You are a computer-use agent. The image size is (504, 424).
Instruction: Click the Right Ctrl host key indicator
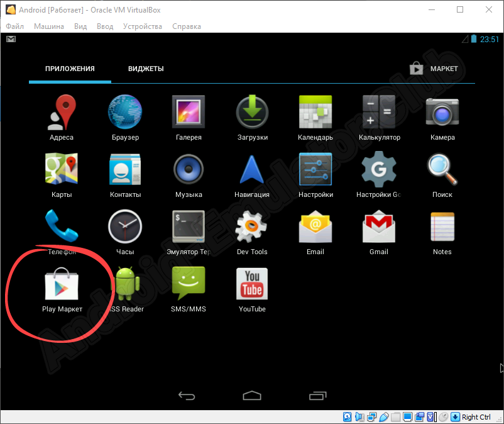pos(471,417)
